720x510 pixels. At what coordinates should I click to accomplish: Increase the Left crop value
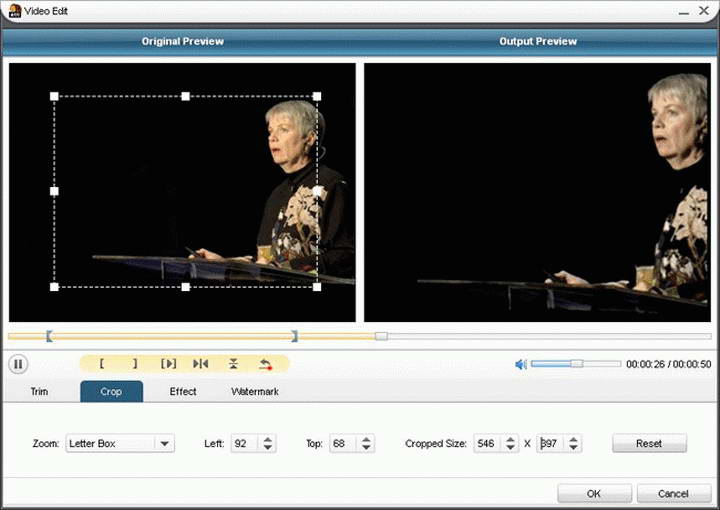click(x=268, y=439)
